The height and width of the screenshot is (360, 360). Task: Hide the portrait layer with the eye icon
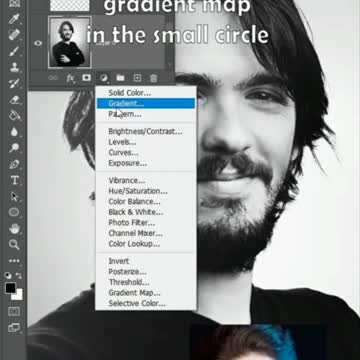click(x=38, y=43)
